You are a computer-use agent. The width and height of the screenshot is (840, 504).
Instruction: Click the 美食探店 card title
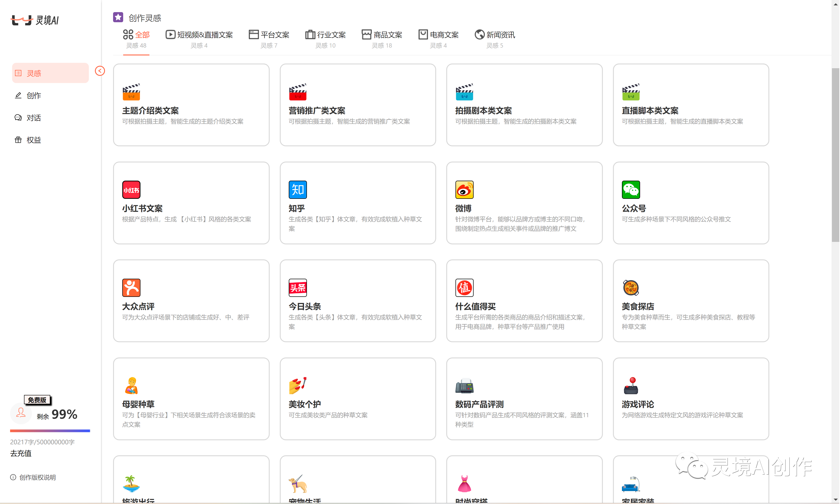coord(638,306)
